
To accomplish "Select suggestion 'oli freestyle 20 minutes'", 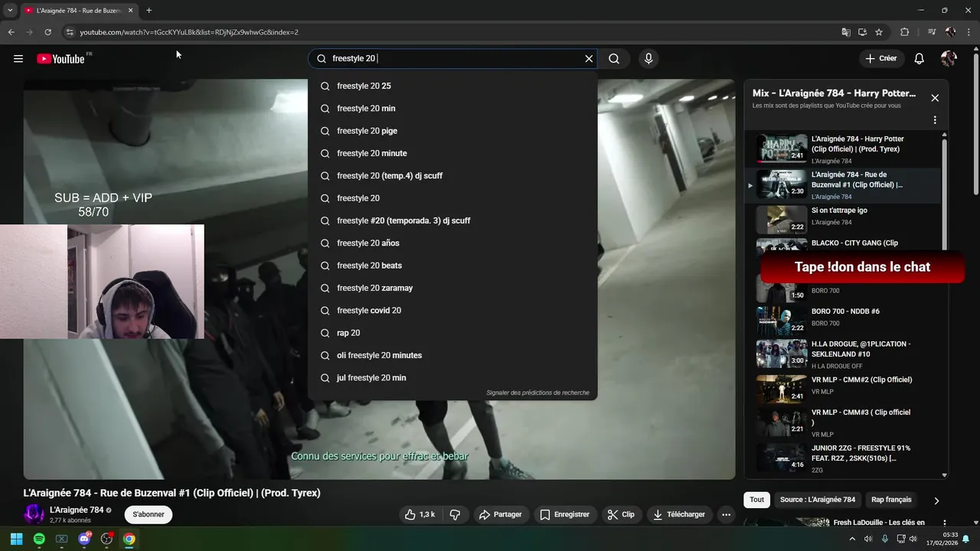I will coord(452,355).
